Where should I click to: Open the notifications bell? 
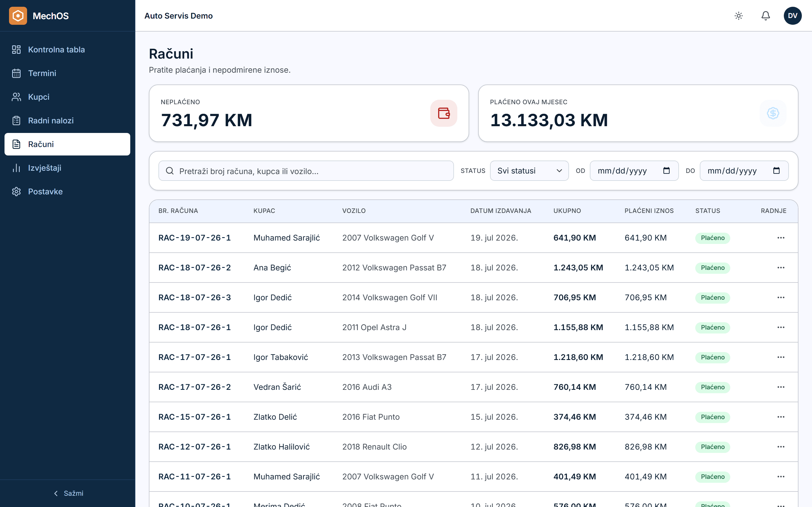click(765, 16)
